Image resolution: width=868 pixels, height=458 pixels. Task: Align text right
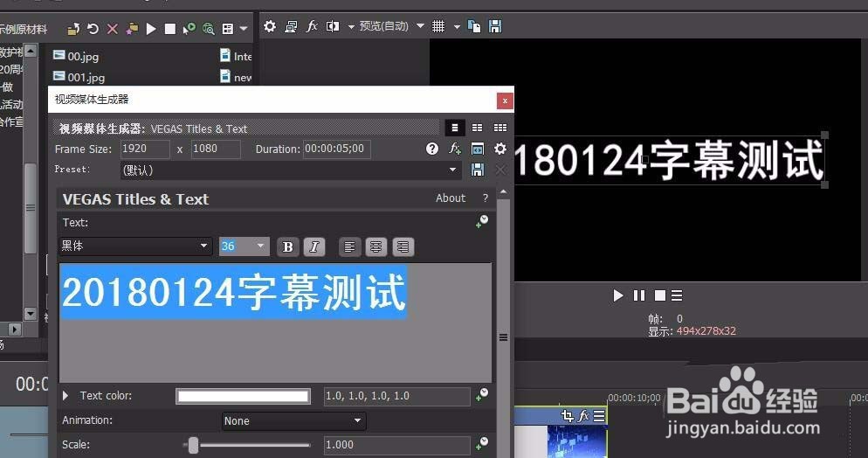pyautogui.click(x=403, y=247)
